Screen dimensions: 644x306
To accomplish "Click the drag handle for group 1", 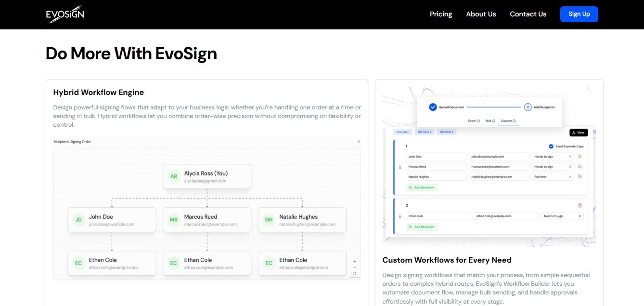I will tap(400, 167).
